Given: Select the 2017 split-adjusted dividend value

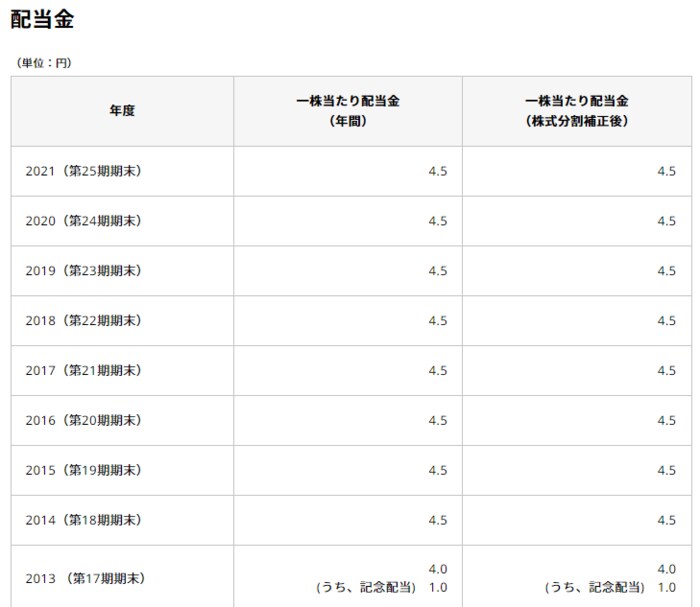Looking at the screenshot, I should click(x=666, y=371).
